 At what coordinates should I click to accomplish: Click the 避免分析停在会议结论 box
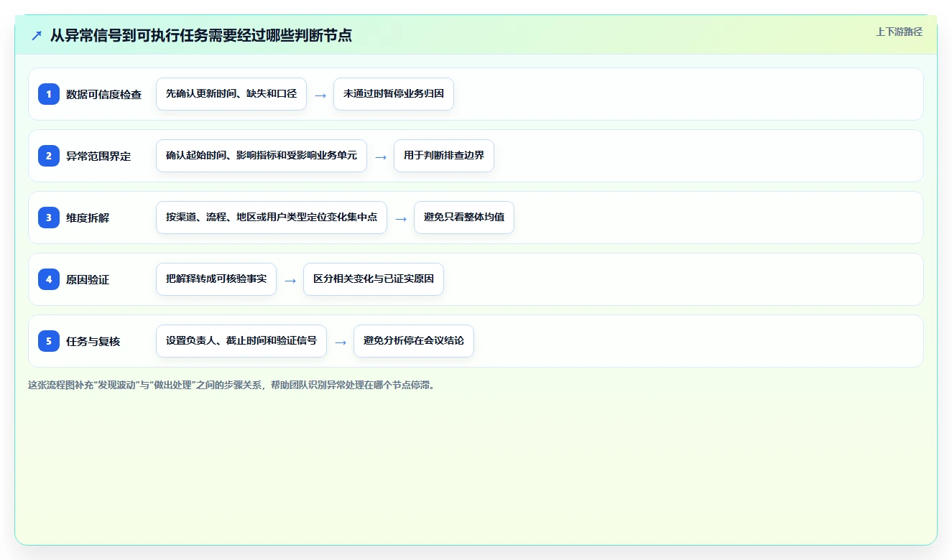[x=414, y=341]
